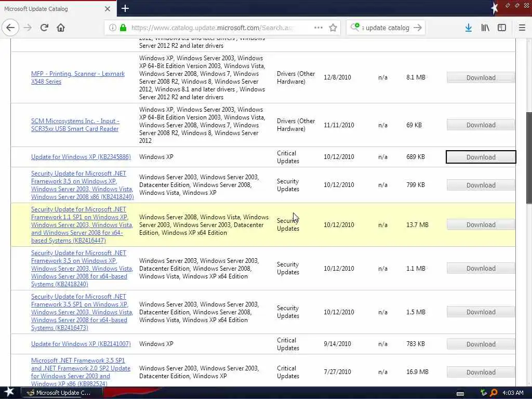Click 'Windows XP' products cell for KB2345886
This screenshot has height=399, width=532.
pyautogui.click(x=156, y=157)
